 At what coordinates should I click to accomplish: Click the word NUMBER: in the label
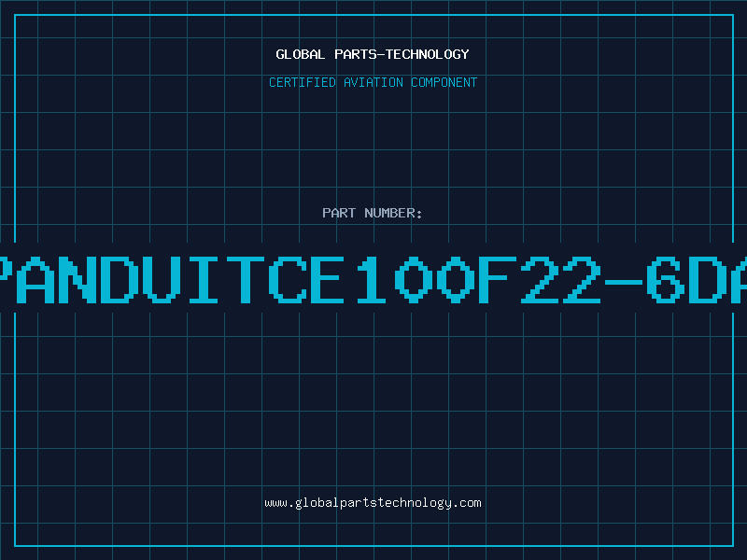pyautogui.click(x=393, y=213)
